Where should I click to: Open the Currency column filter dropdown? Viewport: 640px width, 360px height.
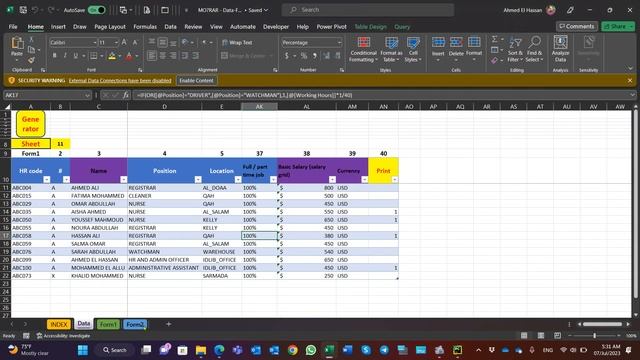(364, 180)
